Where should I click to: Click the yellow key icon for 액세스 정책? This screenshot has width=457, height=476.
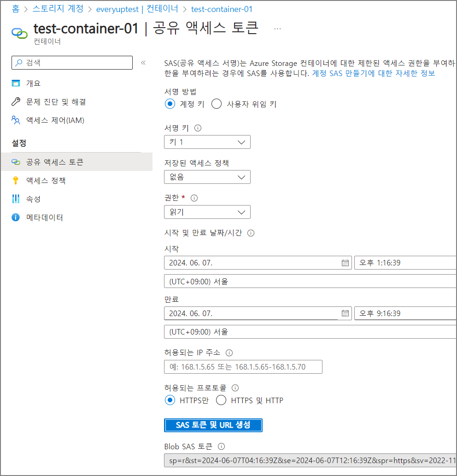[x=16, y=180]
